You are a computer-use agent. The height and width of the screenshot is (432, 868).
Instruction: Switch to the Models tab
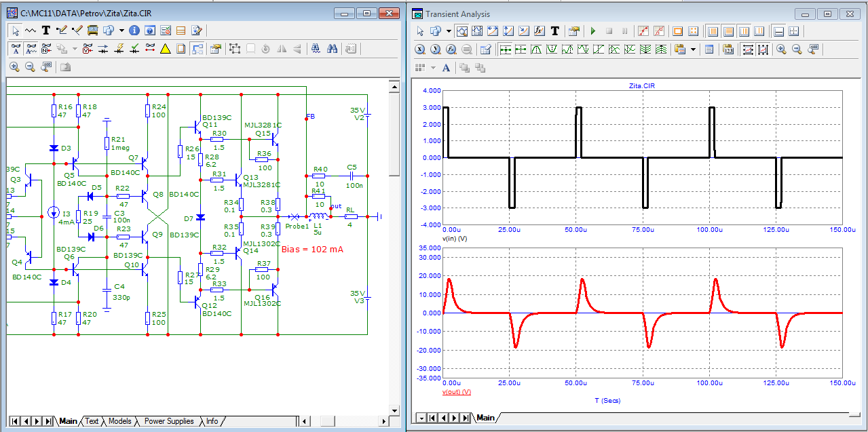coord(119,421)
